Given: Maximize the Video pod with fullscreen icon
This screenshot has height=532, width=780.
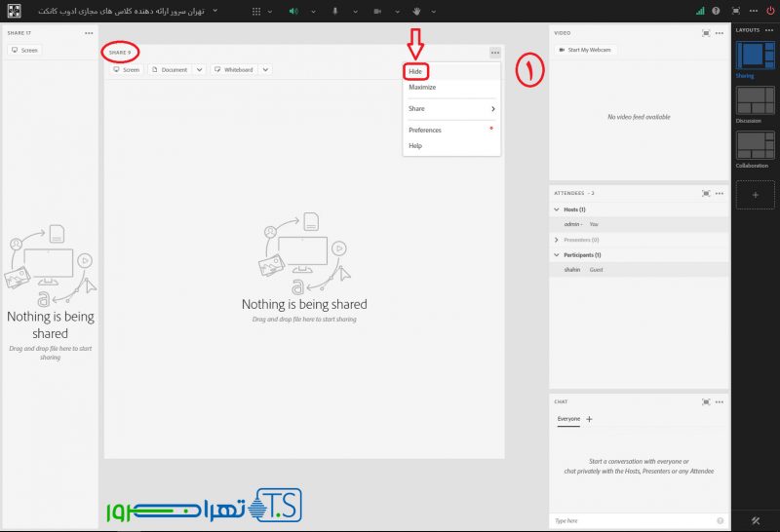Looking at the screenshot, I should [706, 32].
